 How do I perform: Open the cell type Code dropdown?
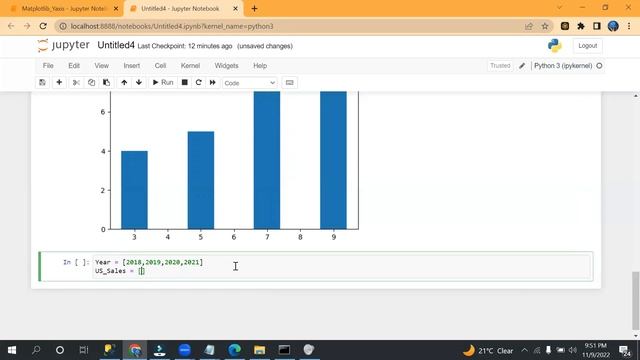[249, 83]
